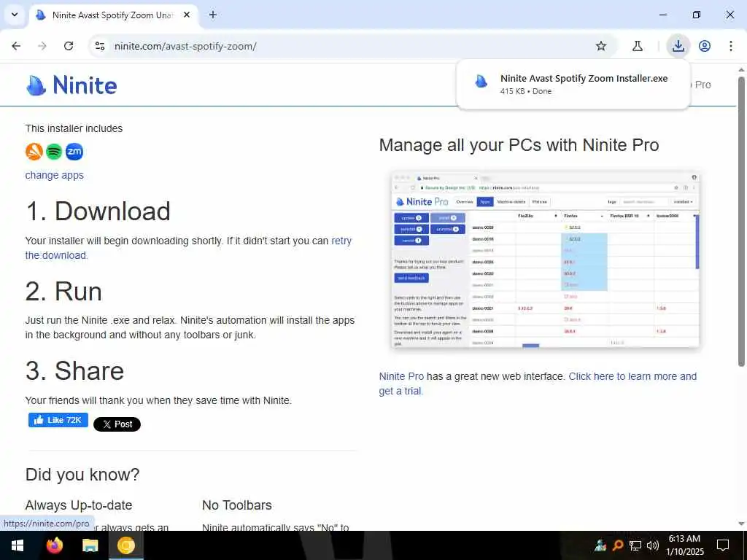747x560 pixels.
Task: Click the '1. Download' heading
Action: pos(98,211)
